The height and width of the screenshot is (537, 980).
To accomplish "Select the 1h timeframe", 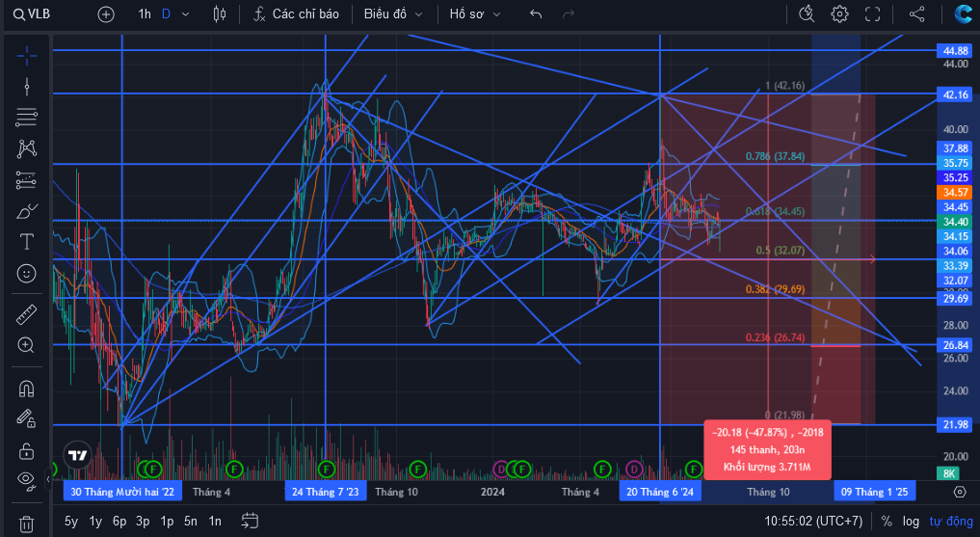I will point(145,13).
